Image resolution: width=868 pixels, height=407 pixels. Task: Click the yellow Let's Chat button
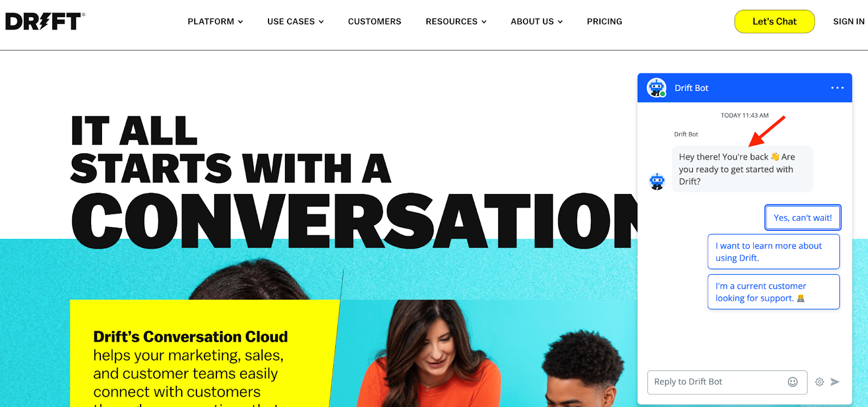pos(774,22)
